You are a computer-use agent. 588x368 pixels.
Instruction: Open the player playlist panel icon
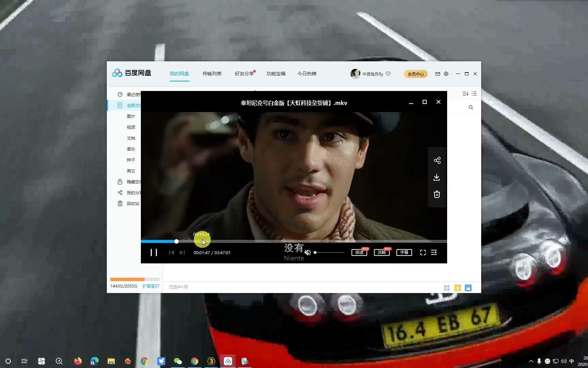[x=434, y=252]
